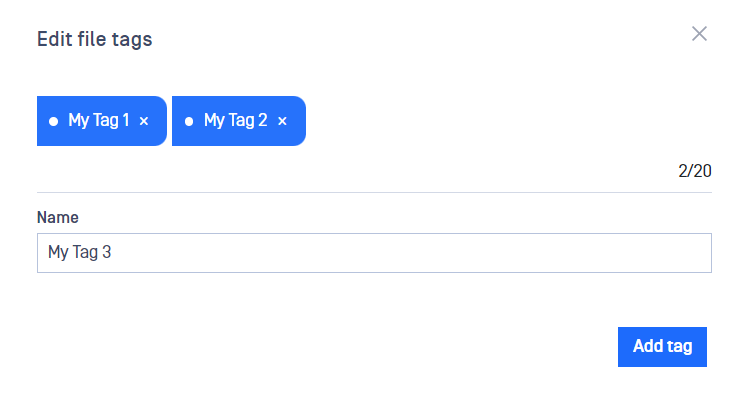745x394 pixels.
Task: Click the white dot on My Tag 1
Action: coord(54,122)
